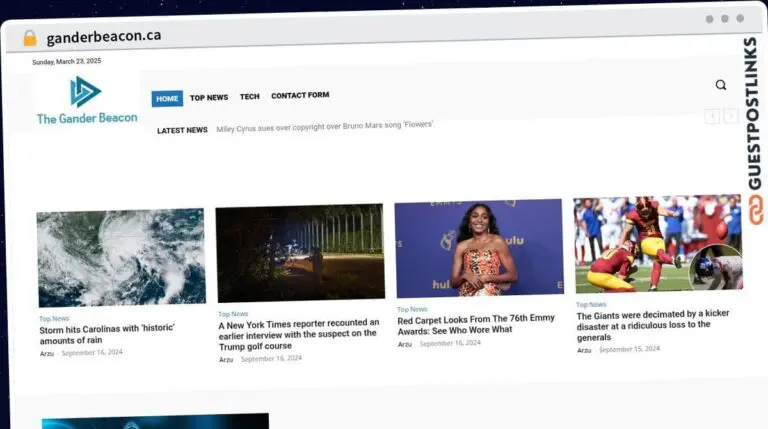Click The Gander Beacon logo
Screen dimensions: 768x429
click(x=87, y=101)
